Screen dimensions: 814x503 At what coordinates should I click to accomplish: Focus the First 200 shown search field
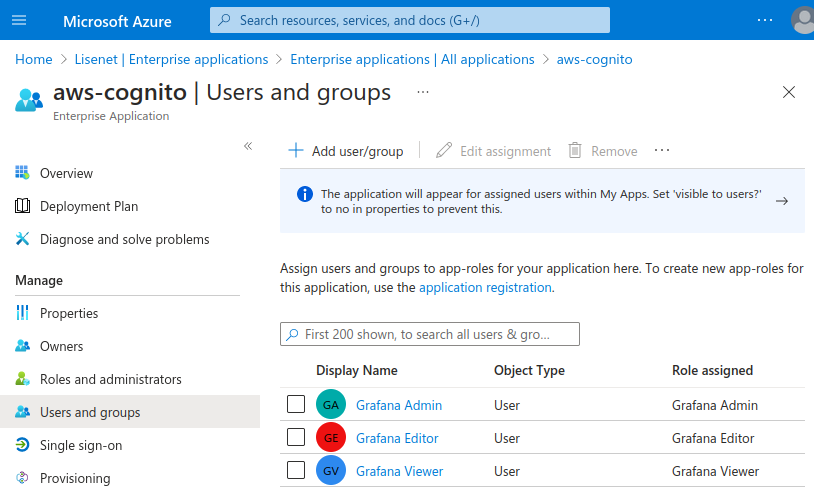(x=430, y=334)
